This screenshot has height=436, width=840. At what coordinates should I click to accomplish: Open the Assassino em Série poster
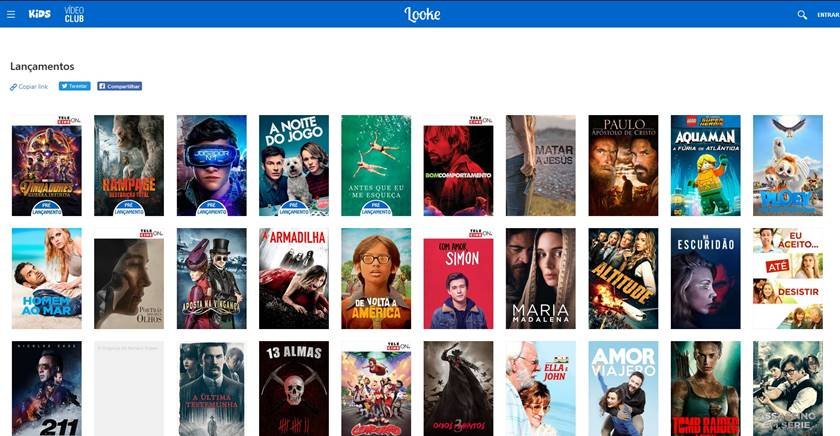788,389
